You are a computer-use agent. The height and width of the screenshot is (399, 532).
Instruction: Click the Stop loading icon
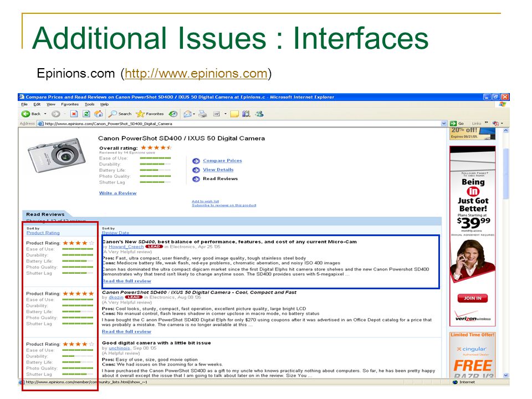(x=74, y=114)
